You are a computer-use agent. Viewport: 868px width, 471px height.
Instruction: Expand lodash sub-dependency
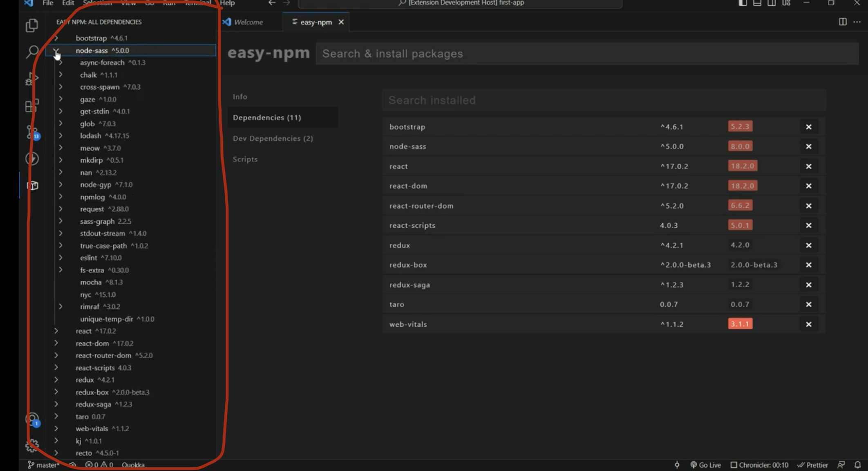(60, 136)
